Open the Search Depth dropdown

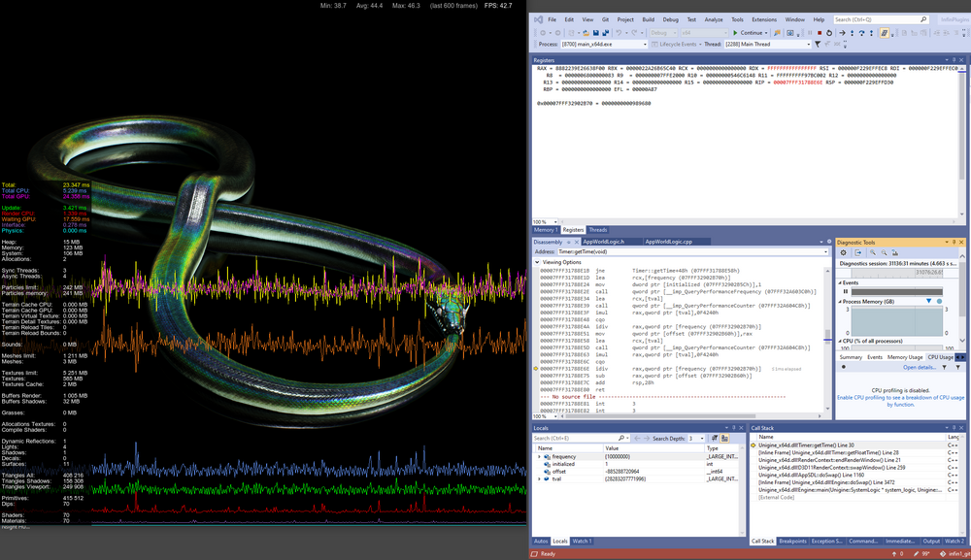pyautogui.click(x=694, y=439)
